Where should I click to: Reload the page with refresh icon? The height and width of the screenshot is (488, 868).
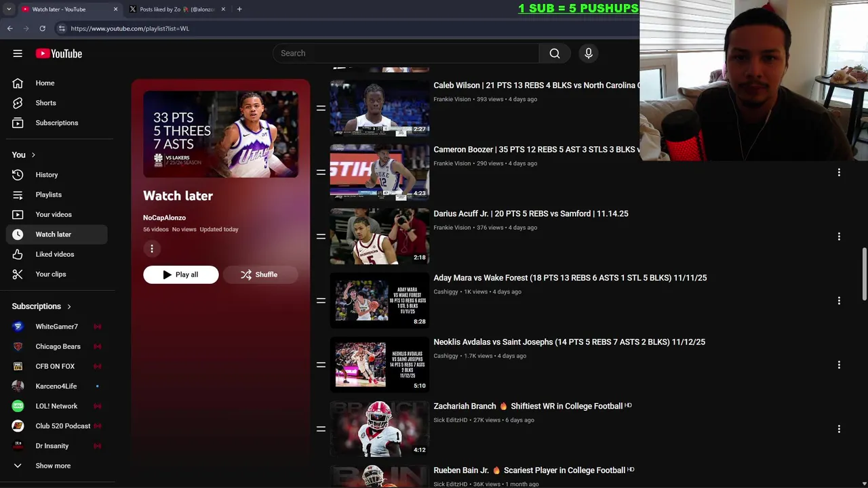(x=42, y=28)
